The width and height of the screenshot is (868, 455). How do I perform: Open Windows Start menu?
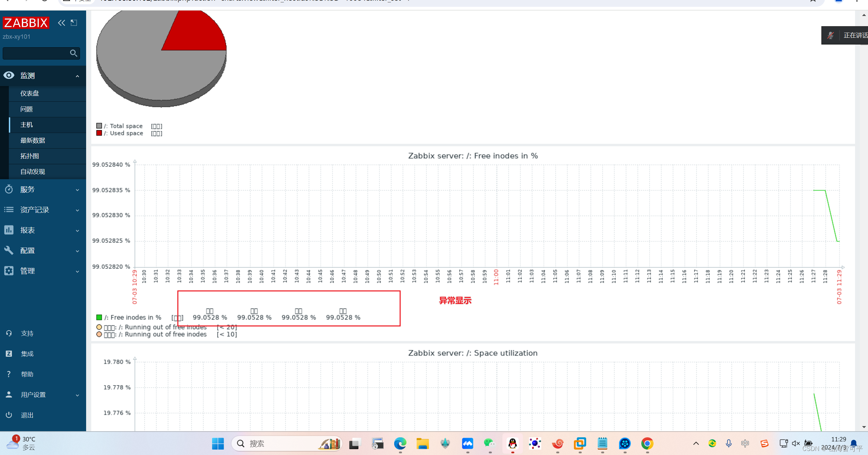218,443
